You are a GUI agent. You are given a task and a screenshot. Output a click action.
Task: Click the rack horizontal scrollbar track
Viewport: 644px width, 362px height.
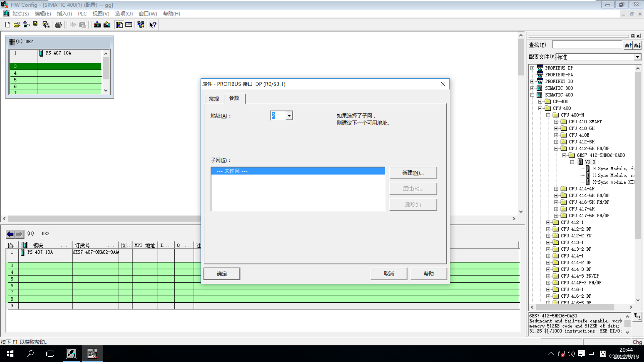point(258,219)
